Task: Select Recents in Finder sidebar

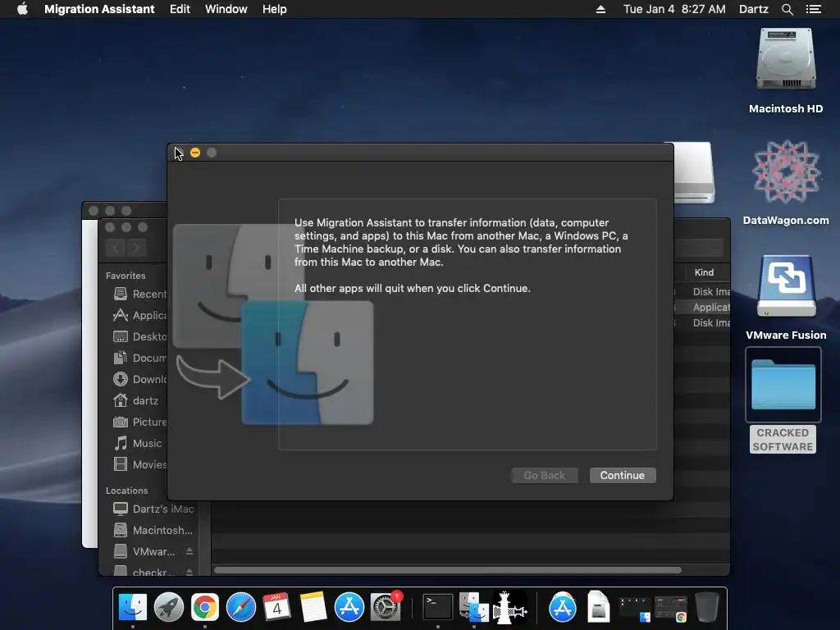Action: point(139,294)
